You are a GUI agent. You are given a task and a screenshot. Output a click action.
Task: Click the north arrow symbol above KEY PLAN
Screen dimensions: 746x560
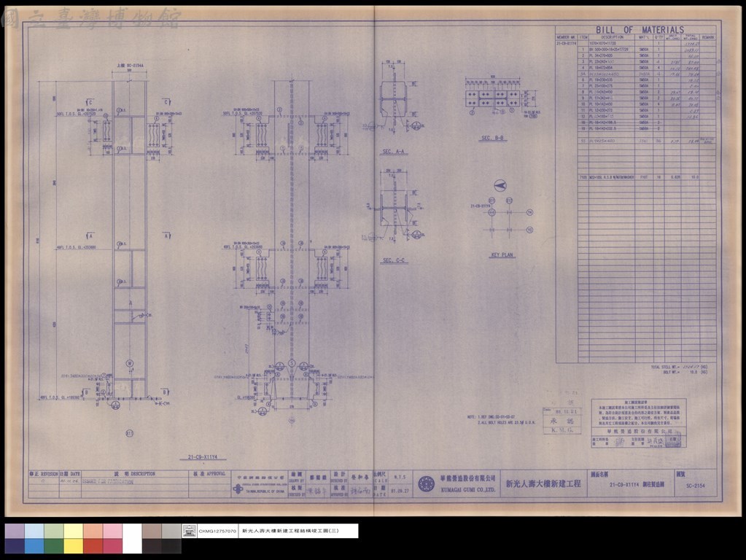pos(500,185)
